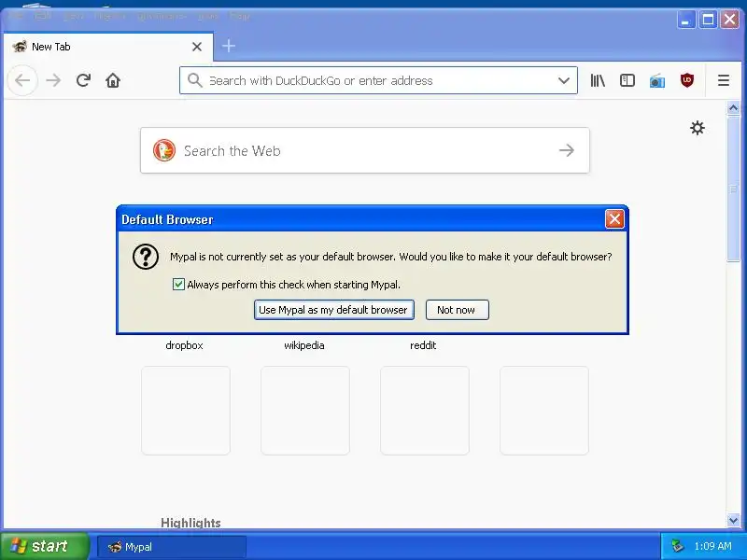The width and height of the screenshot is (747, 560).
Task: Open the home page via house icon
Action: pyautogui.click(x=113, y=80)
